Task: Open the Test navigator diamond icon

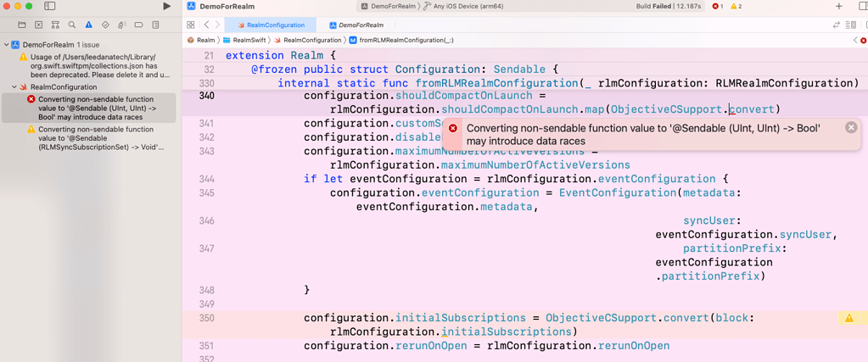Action: pyautogui.click(x=104, y=25)
